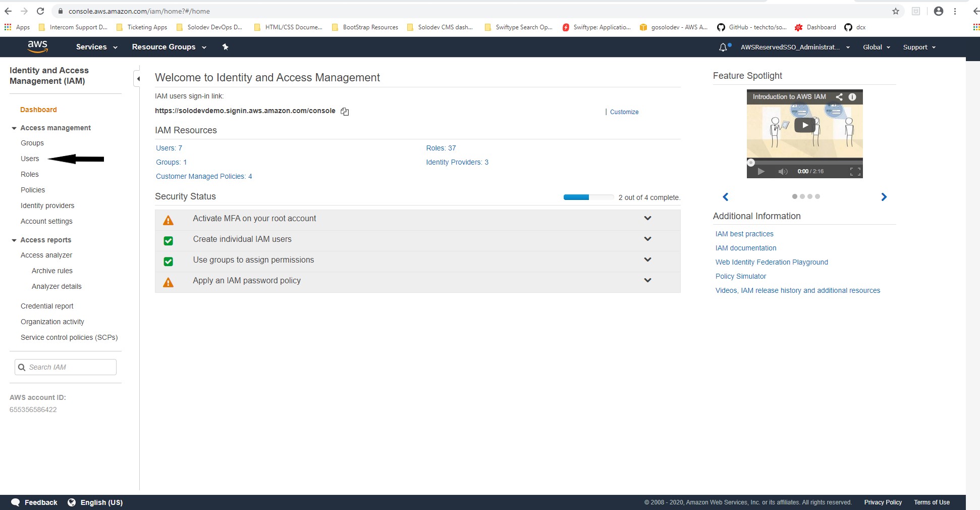Click the video share icon

click(839, 97)
